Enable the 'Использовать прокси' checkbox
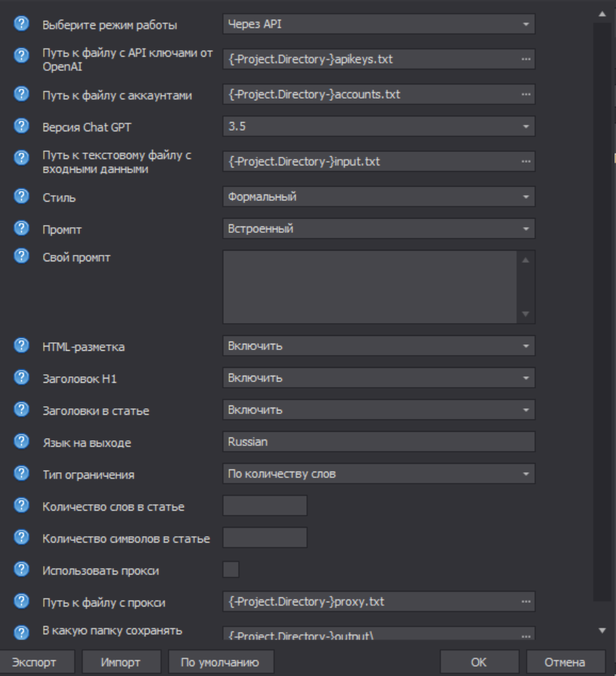This screenshot has height=676, width=616. click(x=231, y=569)
